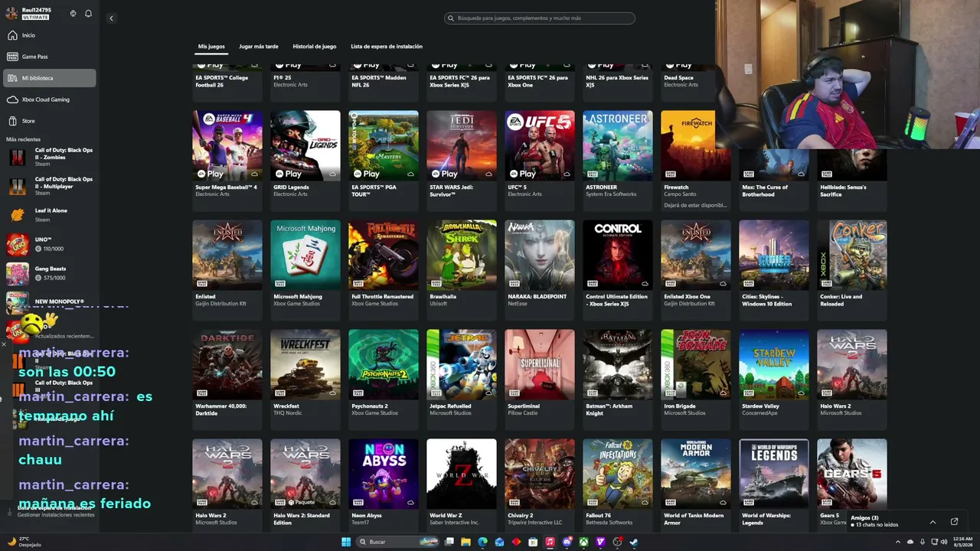This screenshot has height=551, width=980.
Task: Collapse the sidebar with the back chevron
Action: tap(111, 18)
